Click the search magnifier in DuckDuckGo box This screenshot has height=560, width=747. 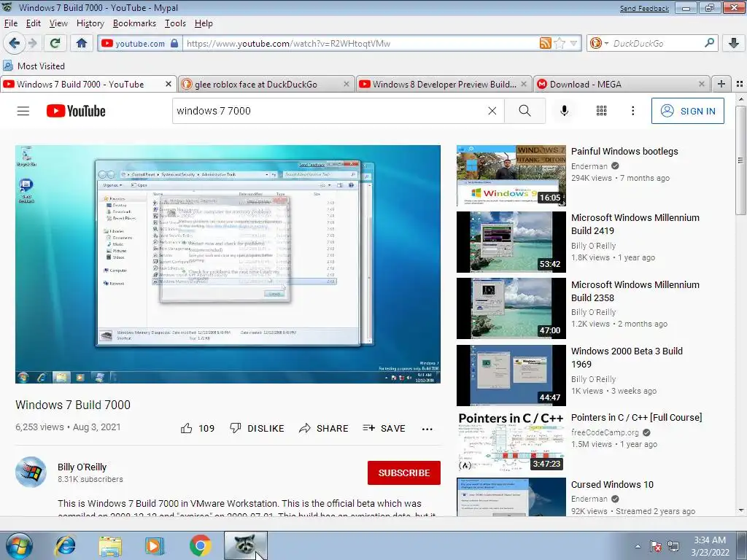[x=709, y=43]
